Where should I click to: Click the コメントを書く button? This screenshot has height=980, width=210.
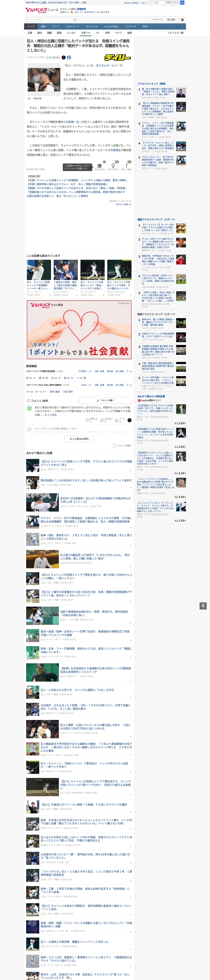pos(105,401)
